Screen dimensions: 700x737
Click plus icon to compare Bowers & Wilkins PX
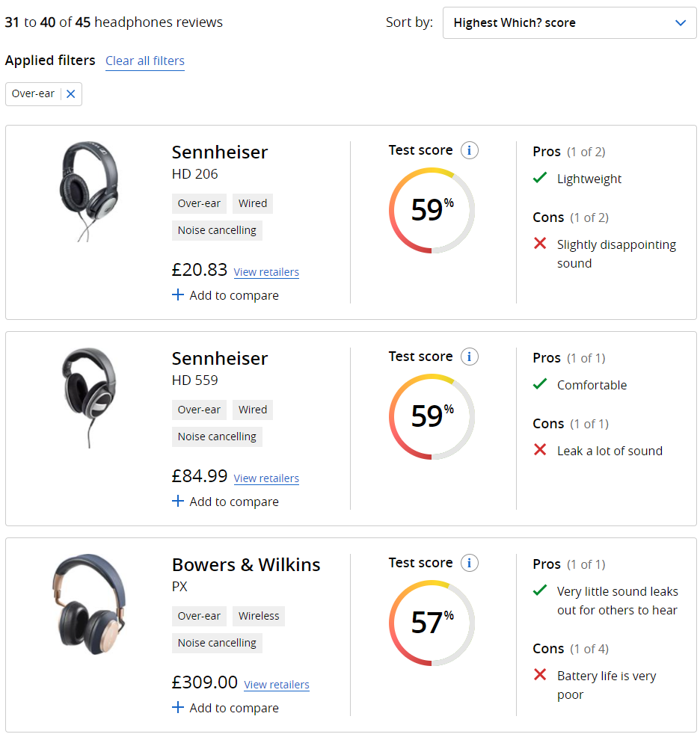click(x=178, y=708)
